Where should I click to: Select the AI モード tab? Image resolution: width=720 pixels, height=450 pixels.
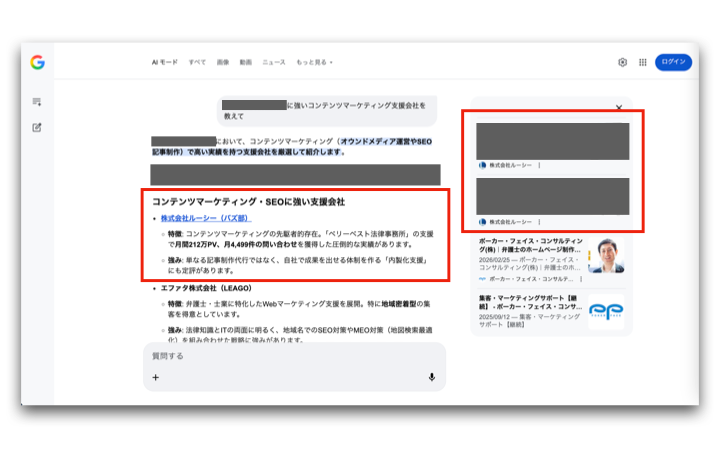[165, 62]
